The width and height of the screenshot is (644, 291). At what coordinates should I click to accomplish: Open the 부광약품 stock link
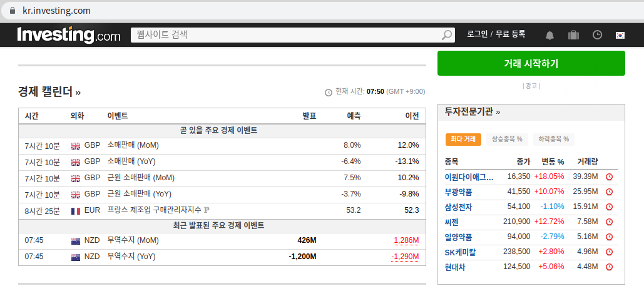click(458, 191)
